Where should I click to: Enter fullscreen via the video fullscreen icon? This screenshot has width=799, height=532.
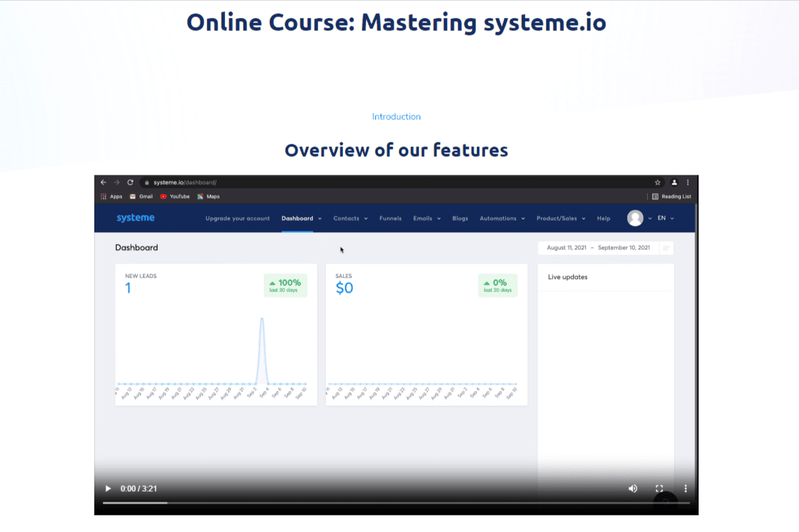pos(659,488)
